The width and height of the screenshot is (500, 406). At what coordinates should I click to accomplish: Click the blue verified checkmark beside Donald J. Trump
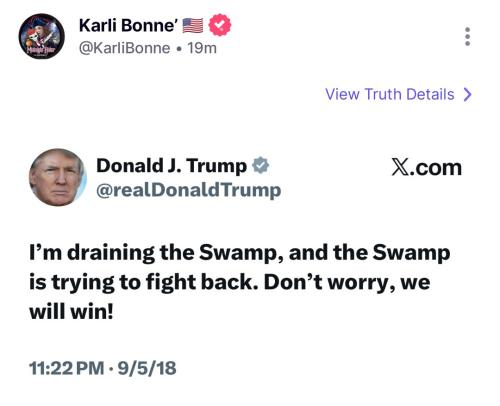[260, 165]
